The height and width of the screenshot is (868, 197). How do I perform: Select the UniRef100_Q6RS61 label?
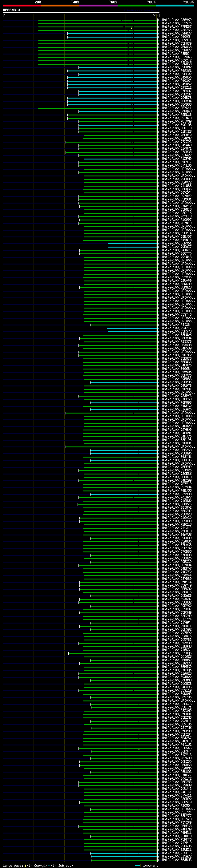pos(177,243)
